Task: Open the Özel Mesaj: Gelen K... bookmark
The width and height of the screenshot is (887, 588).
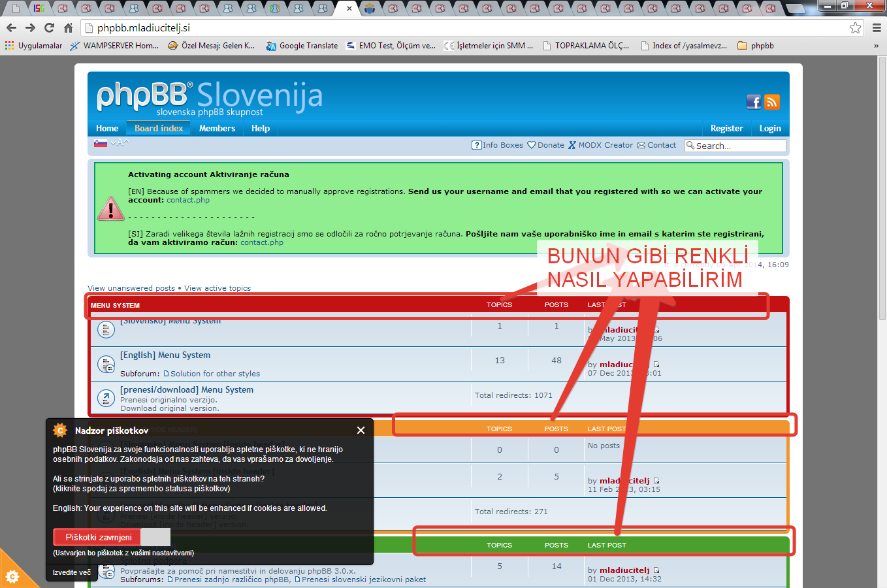Action: pos(212,46)
